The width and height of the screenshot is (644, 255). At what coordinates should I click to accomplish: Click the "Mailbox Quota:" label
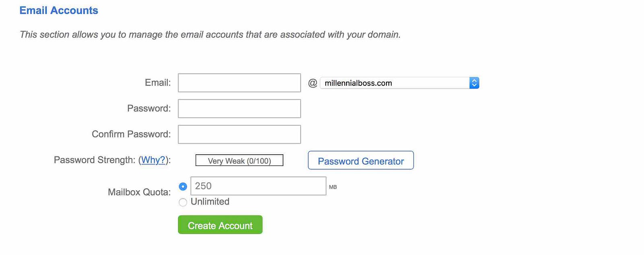pyautogui.click(x=139, y=192)
